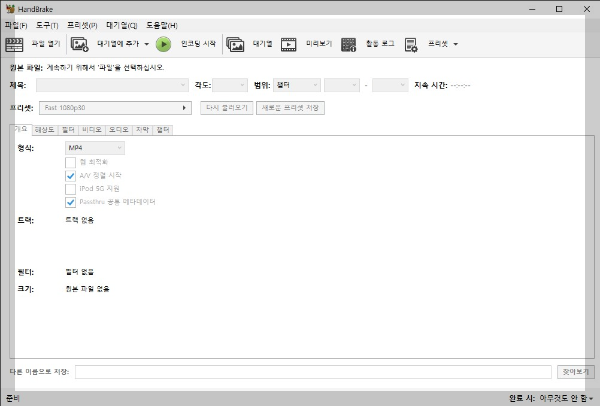Viewport: 600px width, 406px height.
Task: Uncheck the A/V 정렬 시작 checkbox
Action: click(70, 176)
